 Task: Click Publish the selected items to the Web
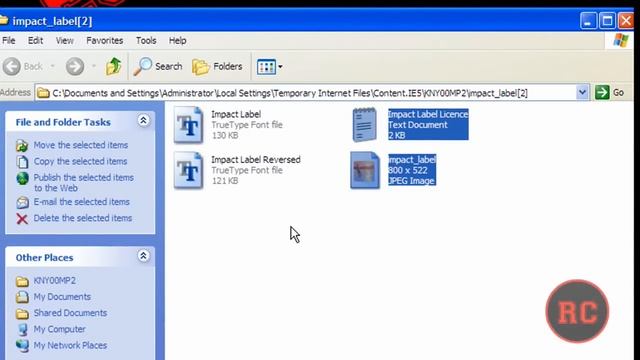pyautogui.click(x=83, y=182)
